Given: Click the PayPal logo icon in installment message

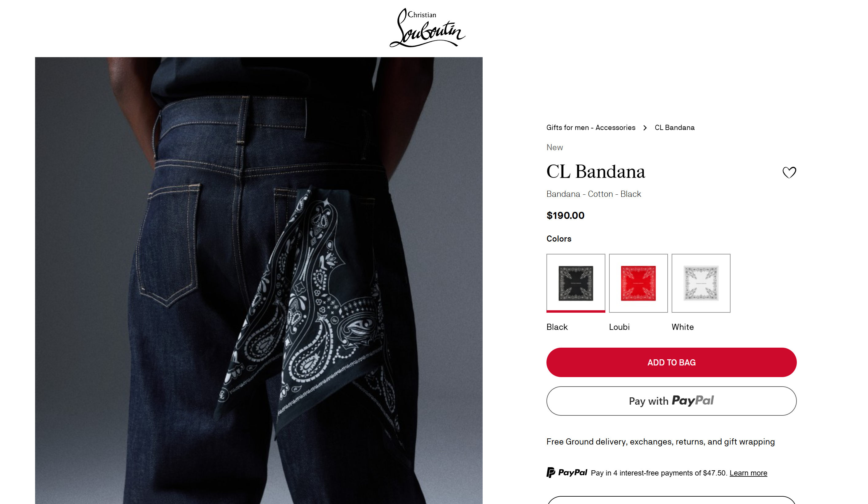Looking at the screenshot, I should tap(567, 472).
